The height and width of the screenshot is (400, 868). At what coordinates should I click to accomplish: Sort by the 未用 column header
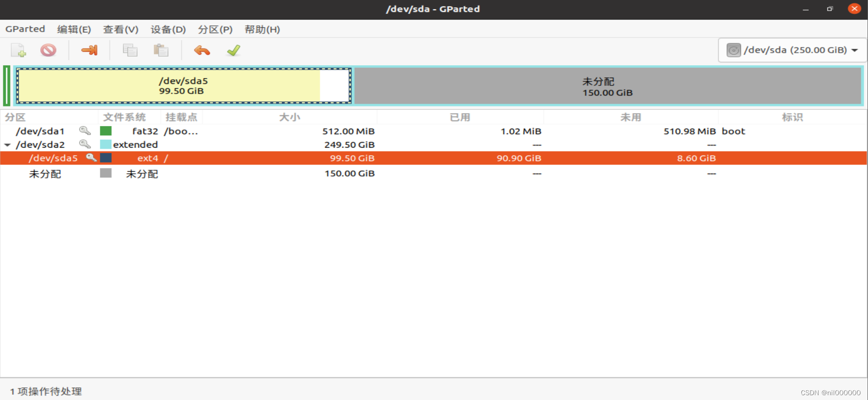coord(631,117)
